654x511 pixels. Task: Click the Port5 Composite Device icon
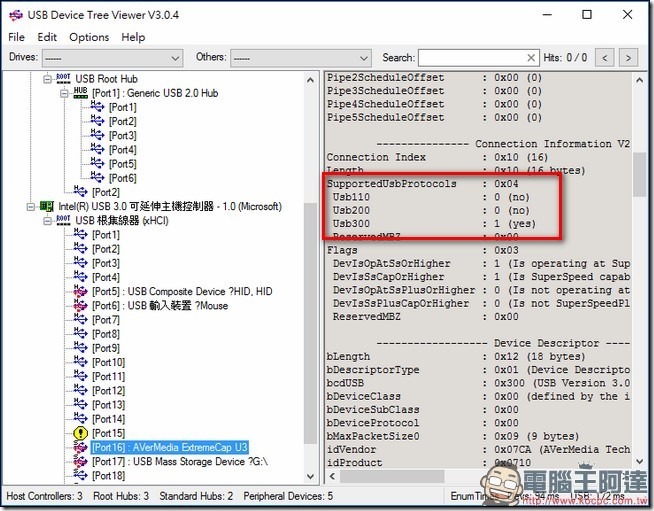80,291
